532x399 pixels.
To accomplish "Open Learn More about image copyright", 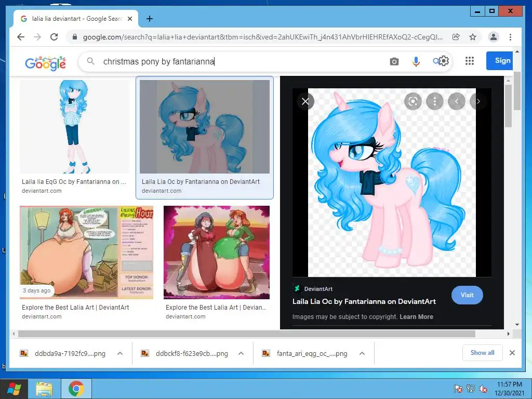I will click(x=416, y=316).
